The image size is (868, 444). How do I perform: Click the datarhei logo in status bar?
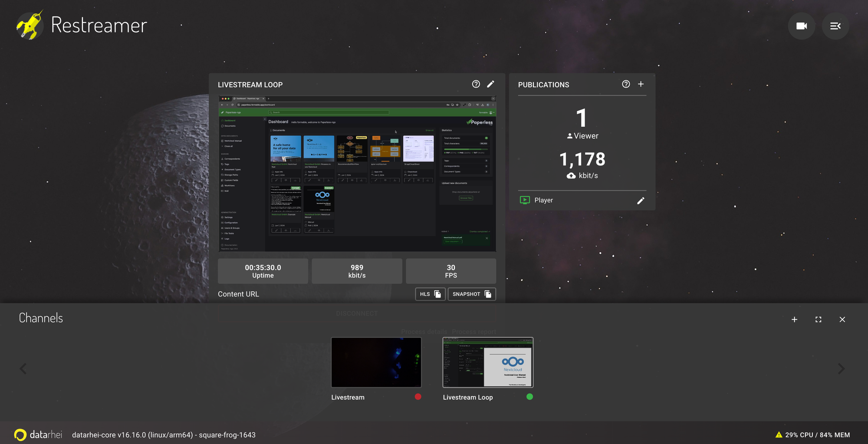point(21,434)
